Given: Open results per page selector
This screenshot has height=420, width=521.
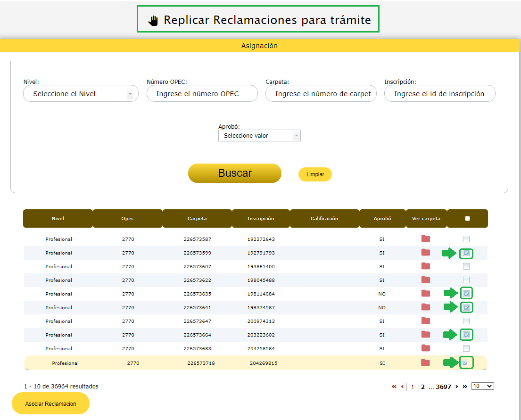Looking at the screenshot, I should 482,386.
